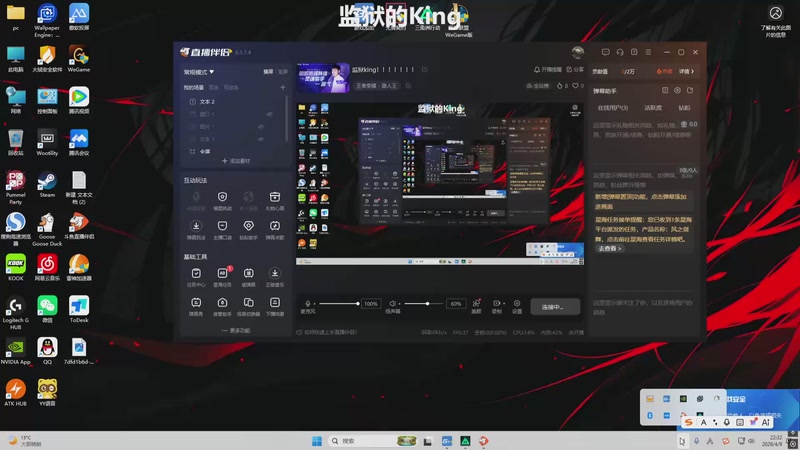Open the Windows Start button
This screenshot has height=450, width=800.
[317, 441]
